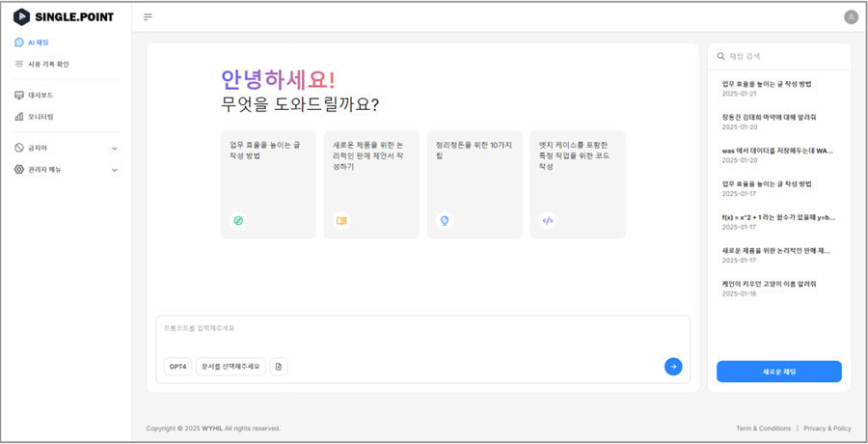Click the document attach icon in prompt bar
This screenshot has height=444, width=868.
coord(278,367)
